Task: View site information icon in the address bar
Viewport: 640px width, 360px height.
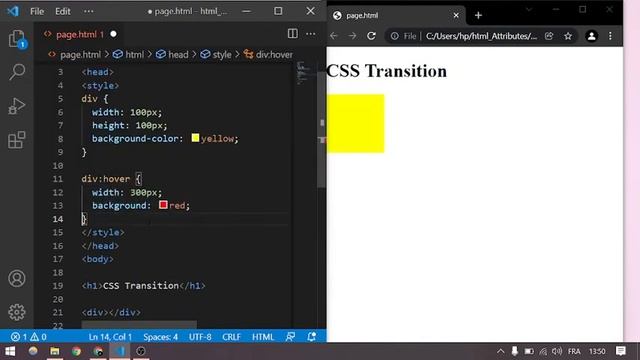Action: pos(395,36)
